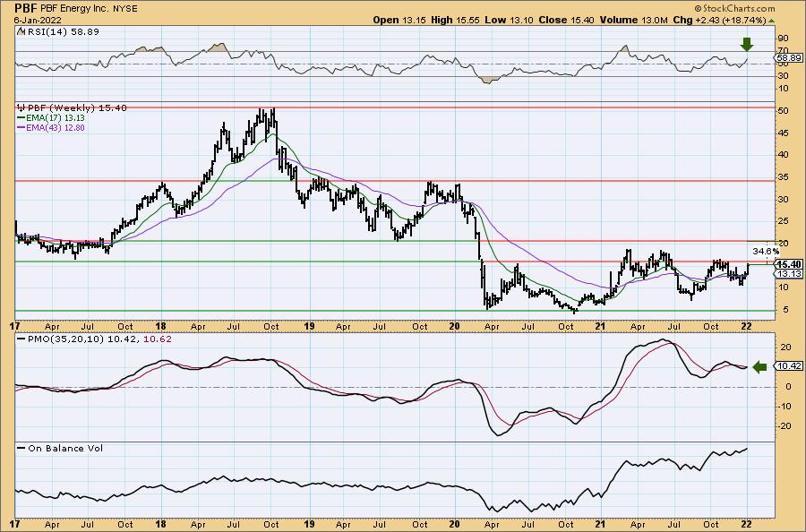Image resolution: width=806 pixels, height=532 pixels.
Task: Click the line marker before On Balance Vol
Action: point(21,448)
